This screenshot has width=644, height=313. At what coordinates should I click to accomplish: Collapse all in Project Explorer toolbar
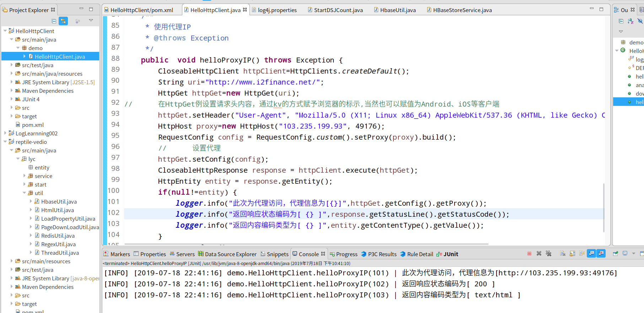pos(54,21)
